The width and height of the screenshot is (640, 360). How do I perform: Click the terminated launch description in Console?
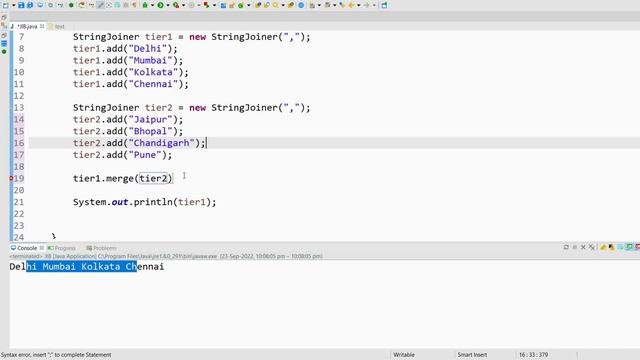[x=166, y=256]
